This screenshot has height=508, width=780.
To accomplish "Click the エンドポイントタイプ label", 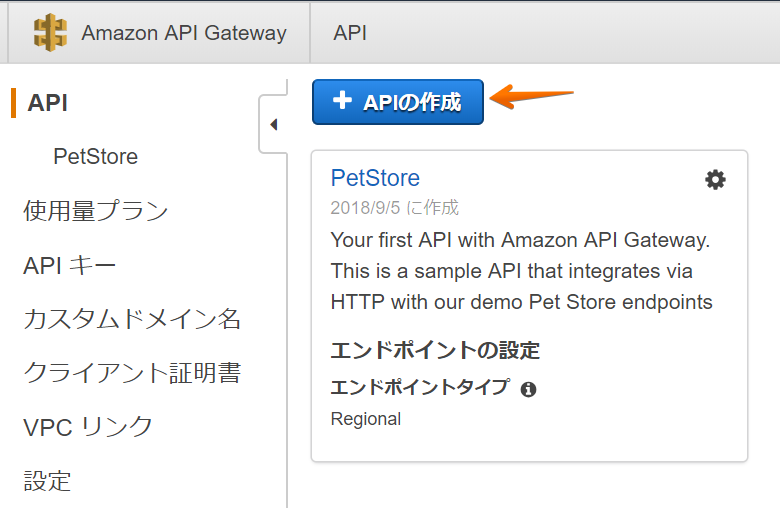I will click(x=420, y=387).
